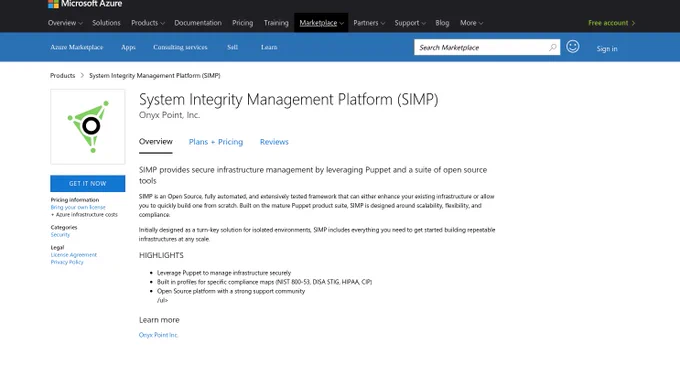This screenshot has height=365, width=680.
Task: Click the 'Legal' label
Action: click(57, 248)
